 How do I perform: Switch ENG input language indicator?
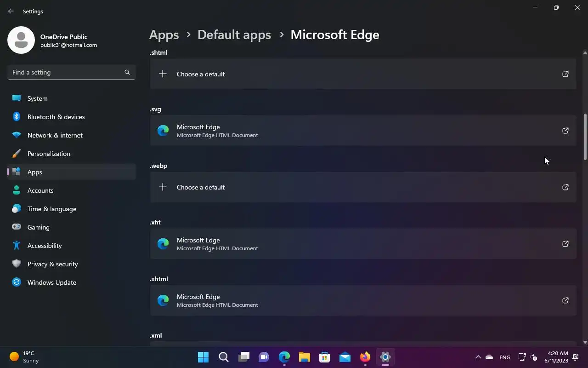coord(504,357)
